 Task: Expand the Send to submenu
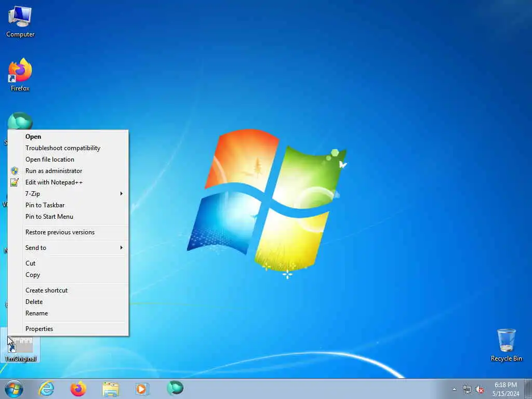point(68,248)
